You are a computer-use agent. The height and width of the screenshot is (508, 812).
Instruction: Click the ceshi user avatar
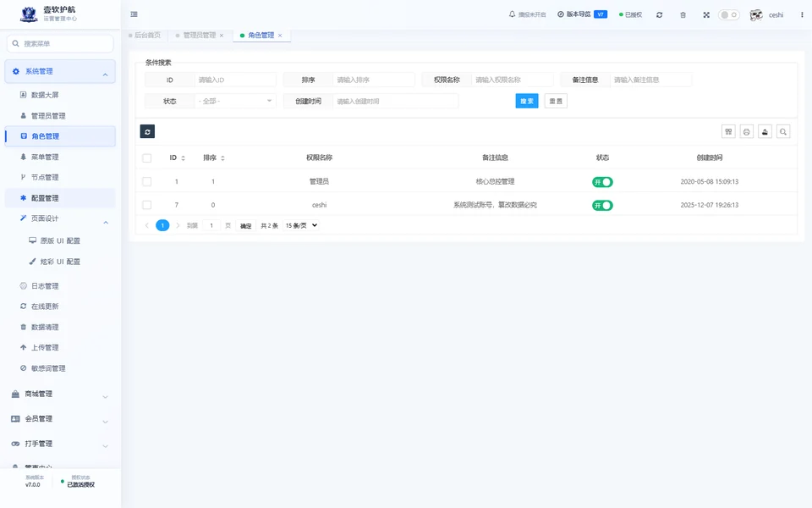(756, 15)
